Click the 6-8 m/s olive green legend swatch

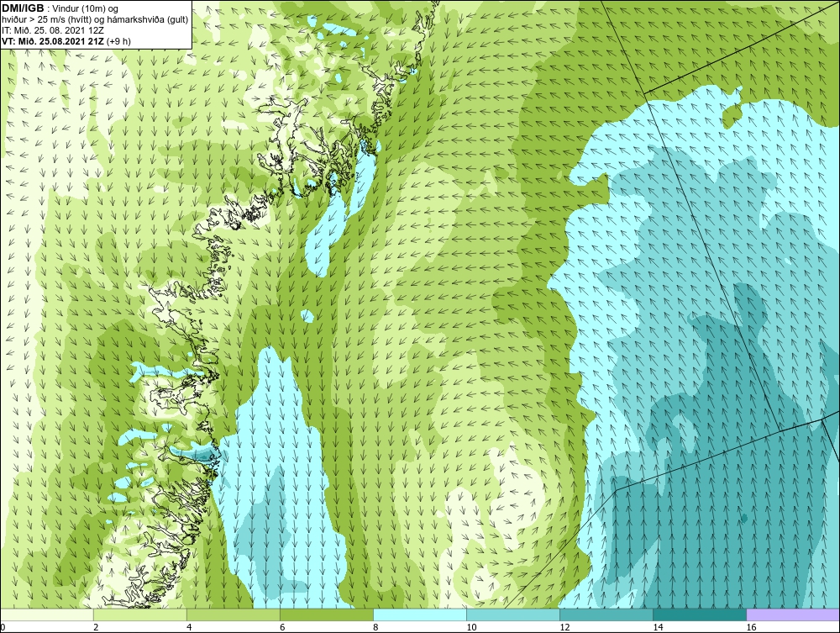pyautogui.click(x=326, y=615)
